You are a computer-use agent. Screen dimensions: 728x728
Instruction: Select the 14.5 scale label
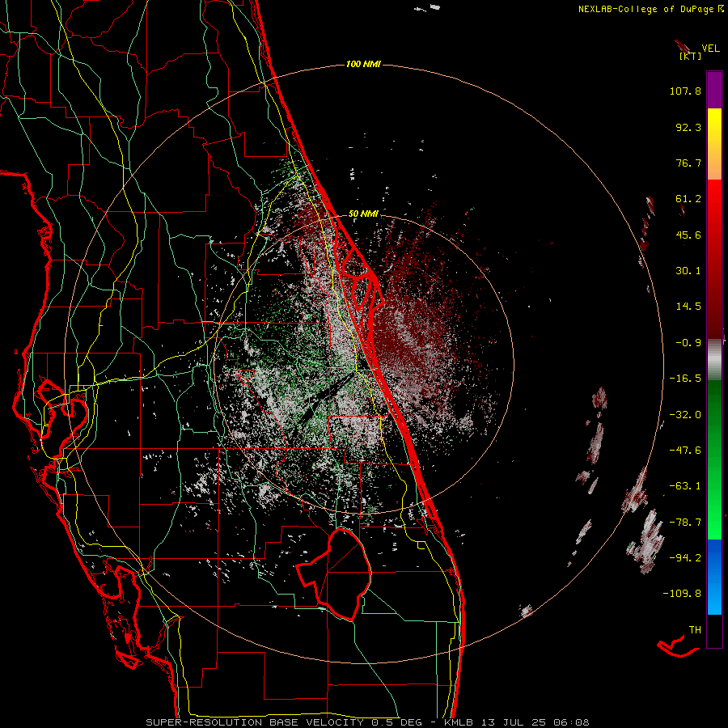tap(688, 307)
